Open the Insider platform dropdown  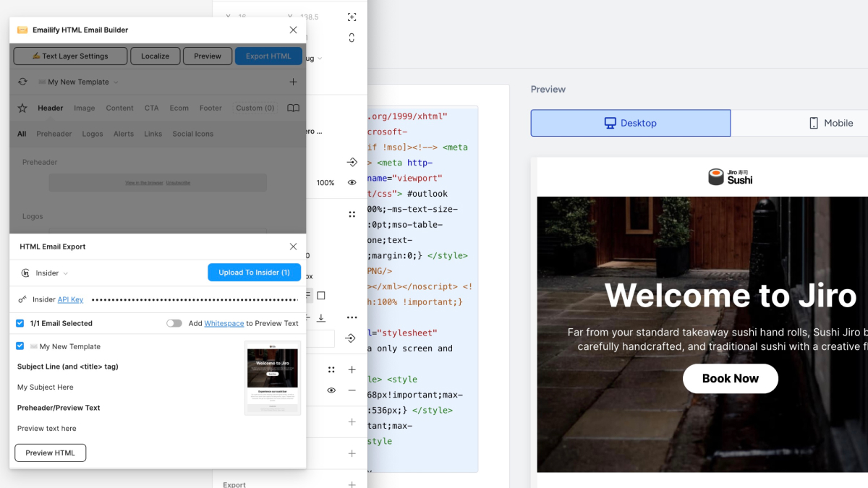point(52,273)
